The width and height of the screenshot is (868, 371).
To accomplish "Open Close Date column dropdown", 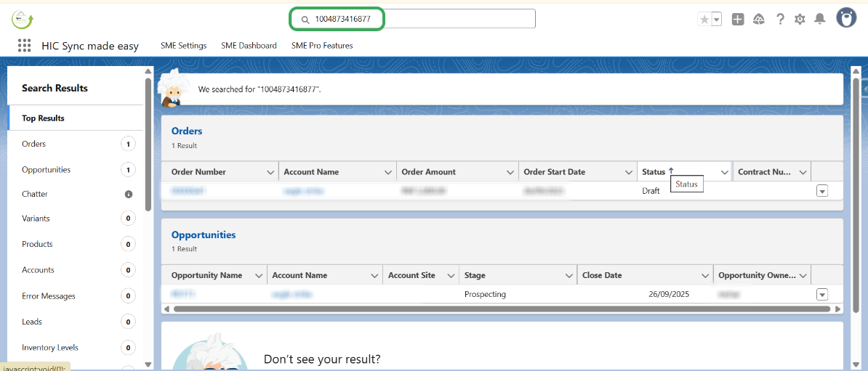I will coord(704,275).
